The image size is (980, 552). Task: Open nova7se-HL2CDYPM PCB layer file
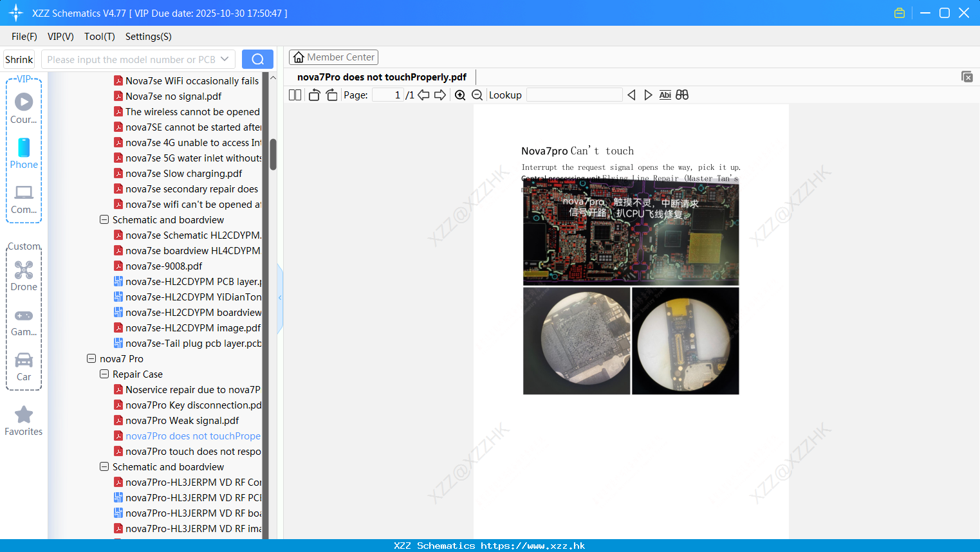(x=188, y=281)
